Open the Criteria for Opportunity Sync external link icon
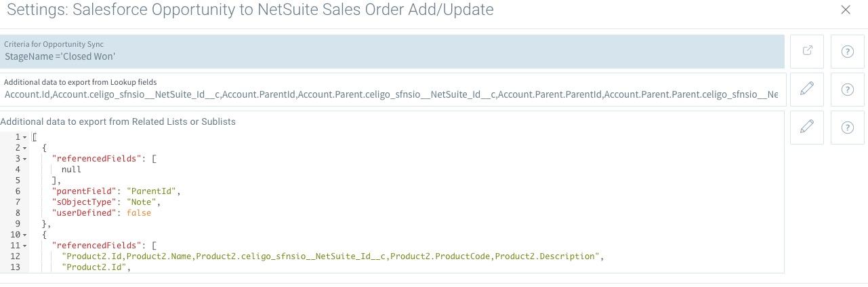Viewport: 868px width, 287px height. (807, 52)
